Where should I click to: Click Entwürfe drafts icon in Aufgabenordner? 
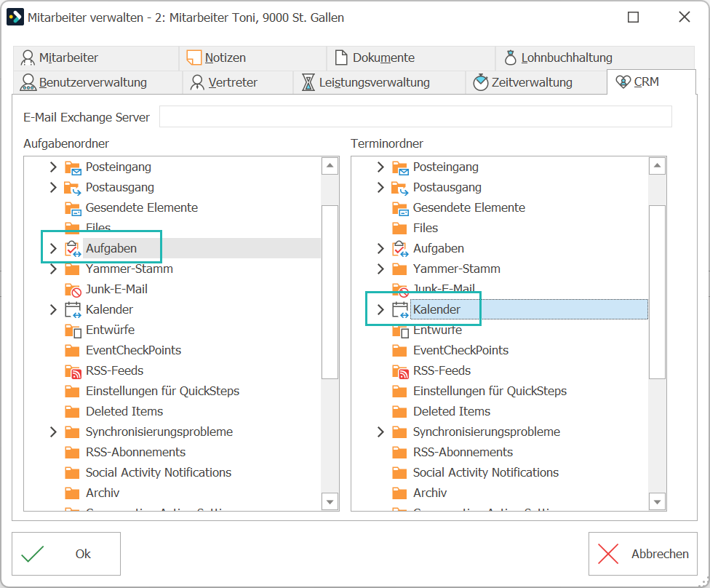tap(73, 330)
